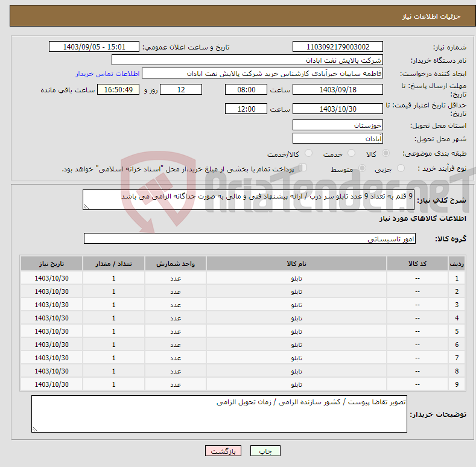
Task: Click the شماره نیاز number field
Action: coord(338,47)
